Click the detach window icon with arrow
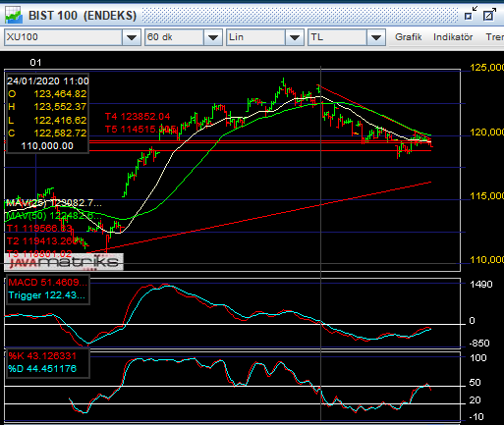Screen dimensions: 504x425 coord(471,15)
